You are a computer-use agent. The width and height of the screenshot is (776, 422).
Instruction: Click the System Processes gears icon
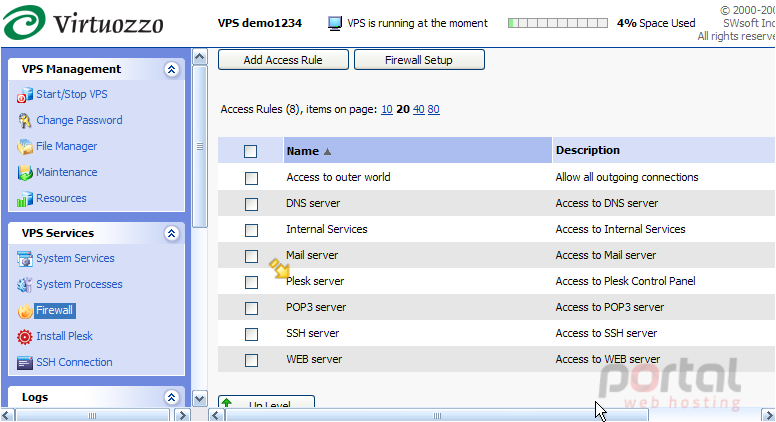(x=25, y=285)
